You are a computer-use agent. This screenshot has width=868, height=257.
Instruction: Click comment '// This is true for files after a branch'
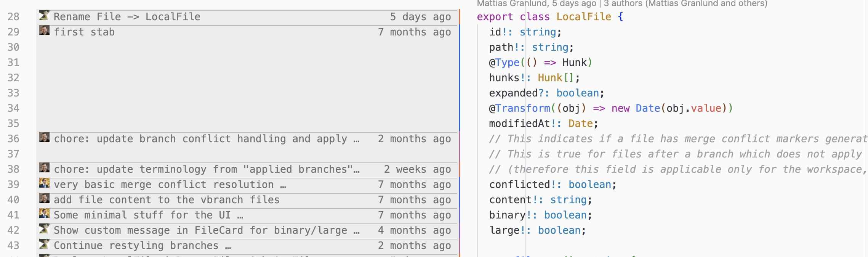coord(675,154)
